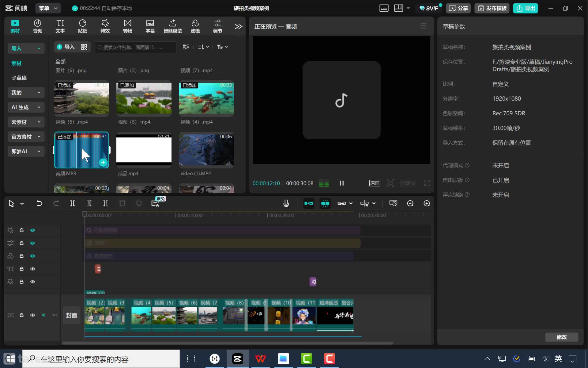
Task: Open the preview panel hamburger menu
Action: [423, 26]
